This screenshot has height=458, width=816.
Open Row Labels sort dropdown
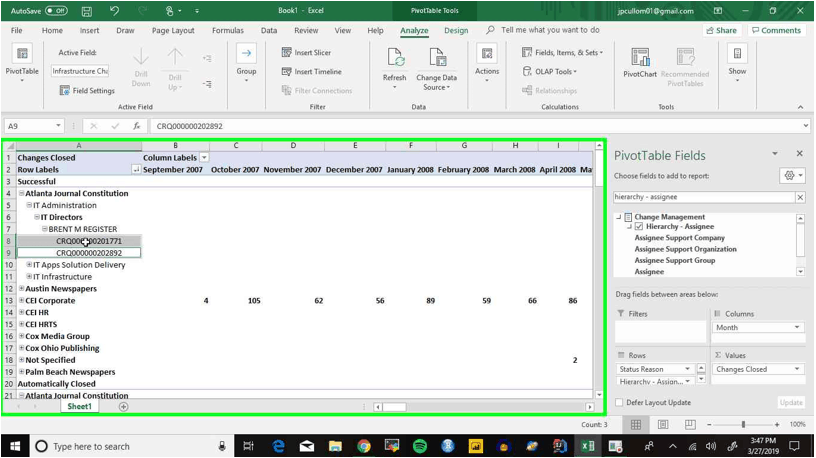point(136,170)
